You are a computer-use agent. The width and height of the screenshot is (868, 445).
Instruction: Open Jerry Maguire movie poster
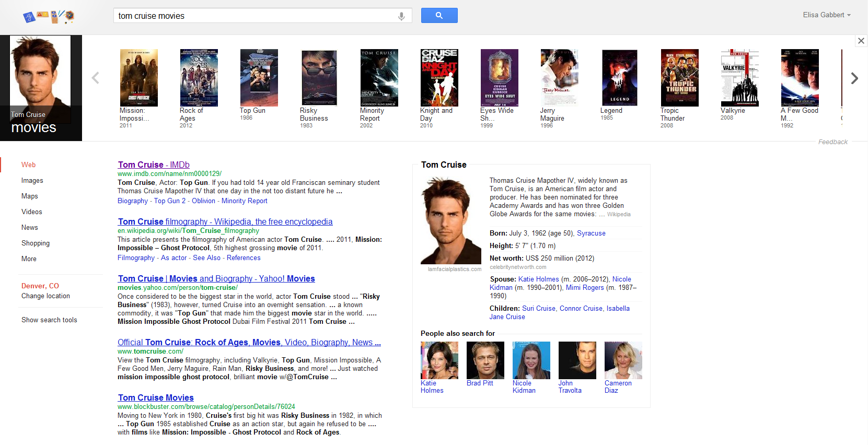(x=559, y=78)
